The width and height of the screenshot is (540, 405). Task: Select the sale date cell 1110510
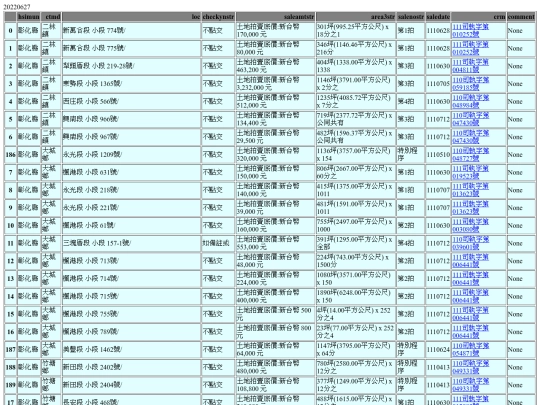coord(438,155)
